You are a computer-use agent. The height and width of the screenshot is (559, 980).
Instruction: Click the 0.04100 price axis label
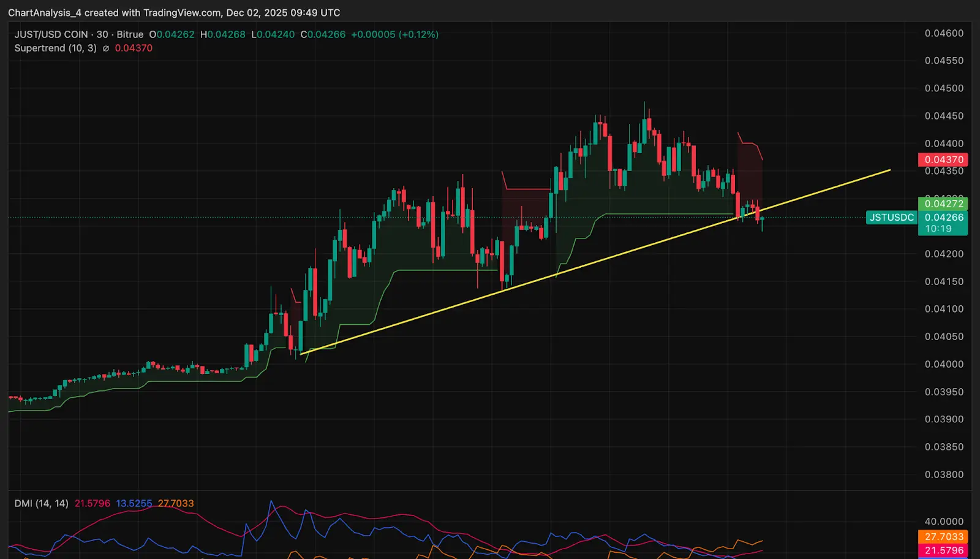click(x=944, y=309)
